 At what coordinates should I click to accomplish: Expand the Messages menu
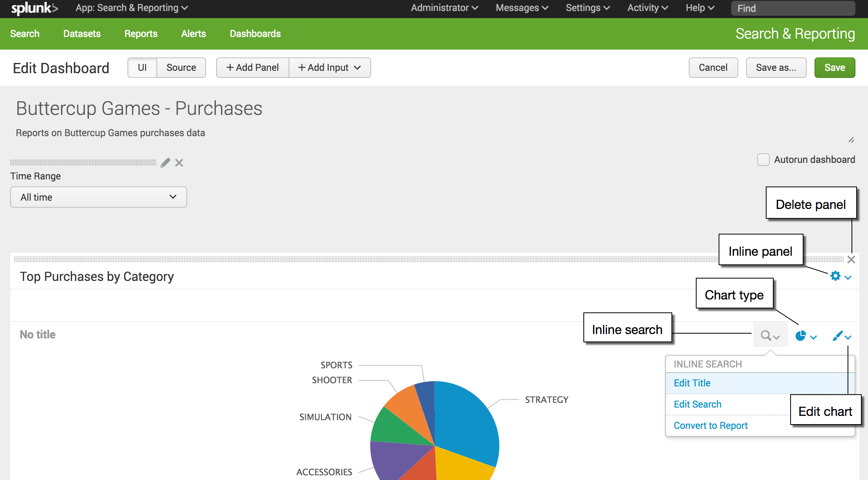tap(522, 8)
